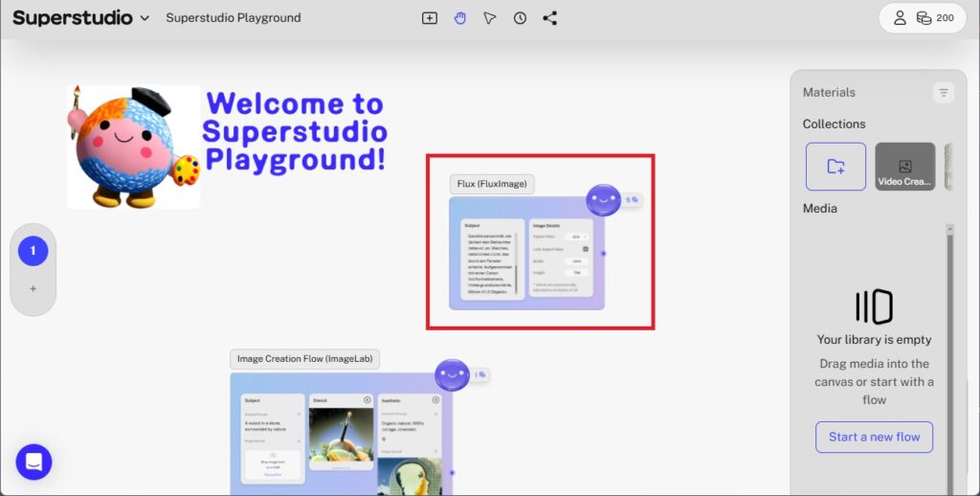Click the smiley face on Flux node
Viewport: 980px width, 496px height.
[x=603, y=200]
